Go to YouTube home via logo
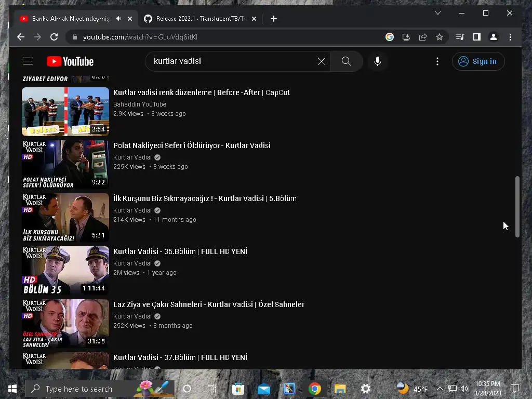This screenshot has height=399, width=532. [x=70, y=61]
